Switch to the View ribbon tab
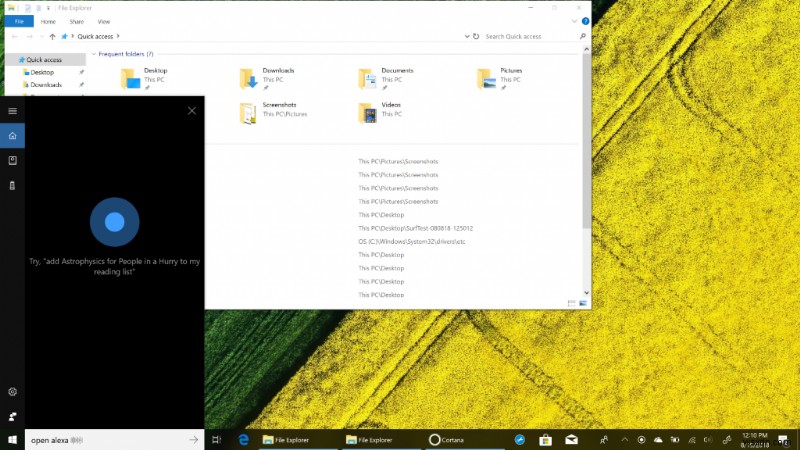 104,21
